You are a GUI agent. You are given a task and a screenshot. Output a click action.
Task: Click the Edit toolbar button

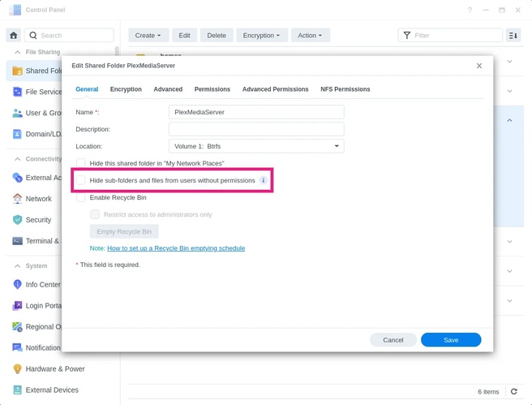[x=185, y=36]
